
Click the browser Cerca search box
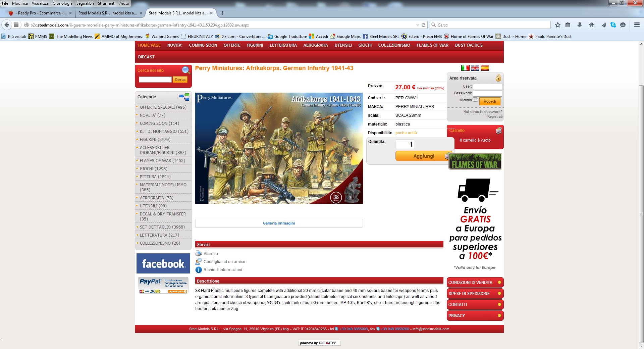tap(490, 25)
